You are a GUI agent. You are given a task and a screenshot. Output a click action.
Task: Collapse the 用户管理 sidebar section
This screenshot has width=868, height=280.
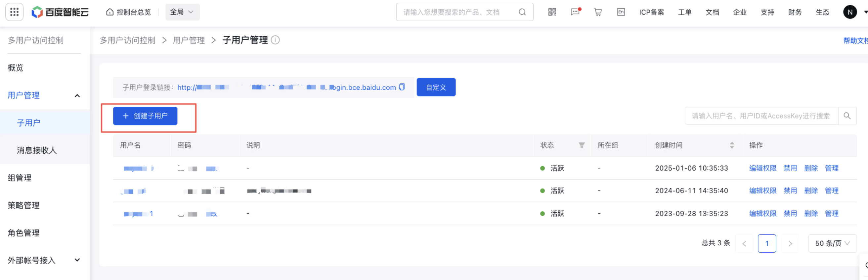pos(77,95)
